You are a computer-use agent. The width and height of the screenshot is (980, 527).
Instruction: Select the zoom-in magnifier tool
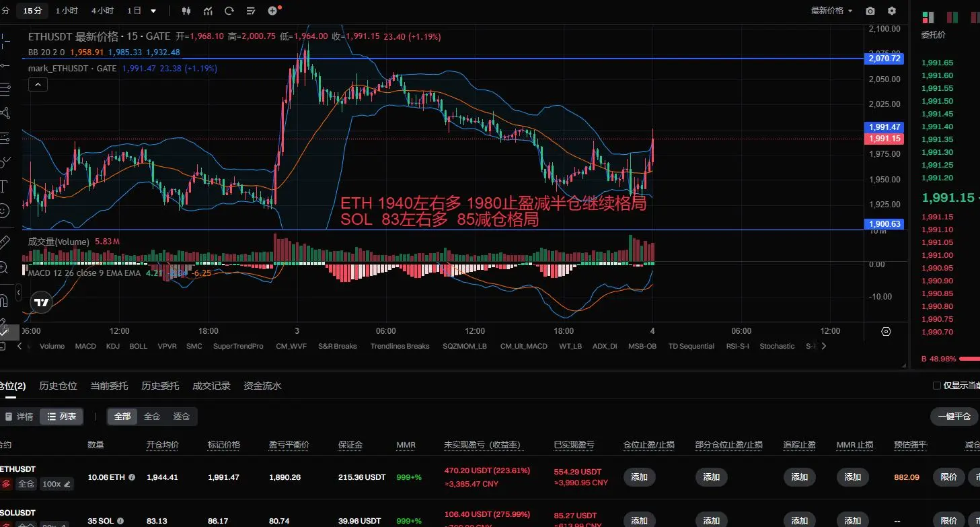pos(4,267)
